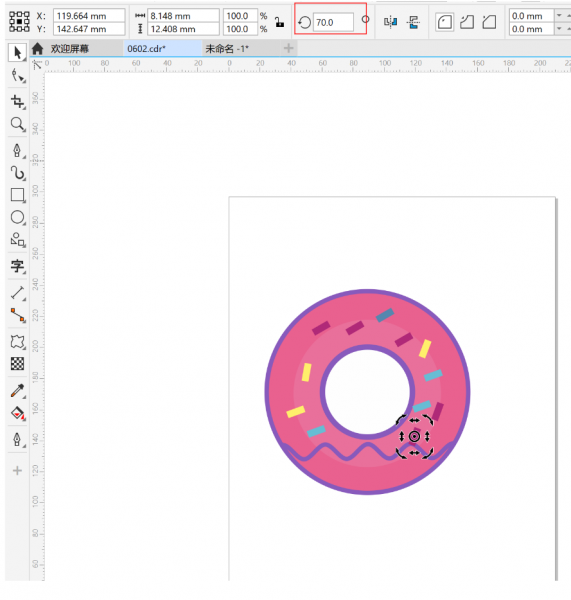Select the Zoom magnifier tool
Viewport: 571px width, 600px height.
[x=17, y=124]
